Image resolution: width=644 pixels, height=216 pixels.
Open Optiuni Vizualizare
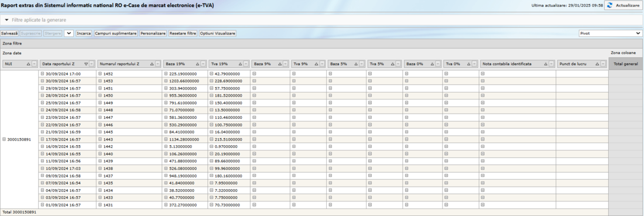(218, 33)
